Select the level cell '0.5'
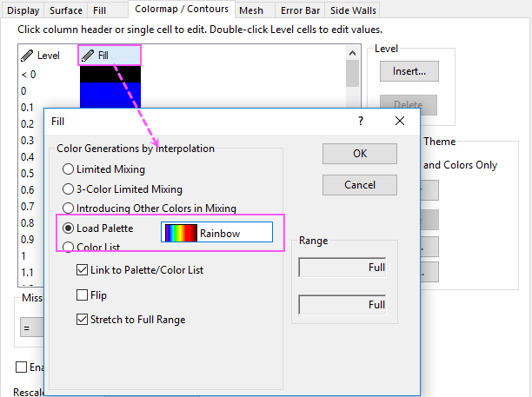The width and height of the screenshot is (532, 397). (x=27, y=174)
